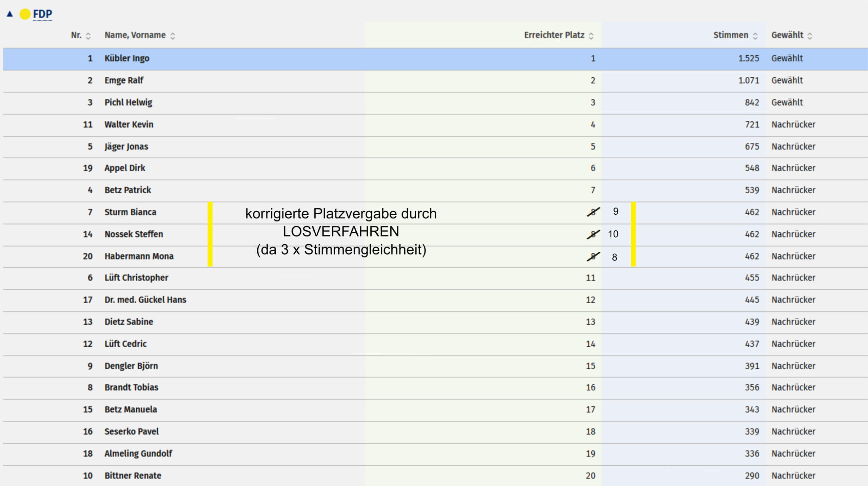Screen dimensions: 868x486
Task: Click the Erreichter Platz header label
Action: click(x=554, y=35)
